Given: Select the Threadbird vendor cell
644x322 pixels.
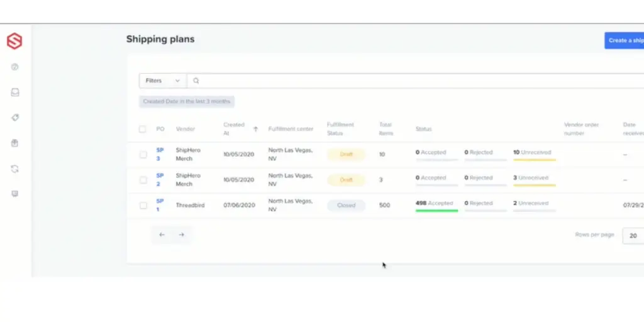Looking at the screenshot, I should click(x=190, y=206).
